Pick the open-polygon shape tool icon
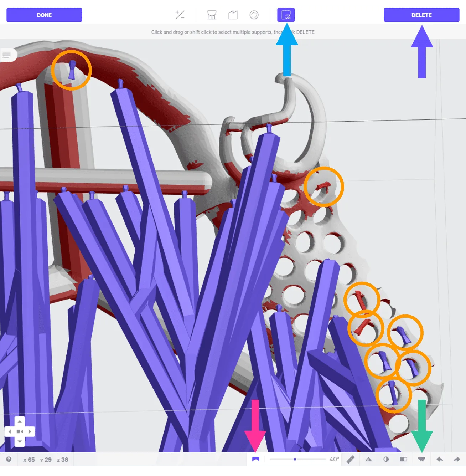Screen dimensions: 466x476 (233, 15)
